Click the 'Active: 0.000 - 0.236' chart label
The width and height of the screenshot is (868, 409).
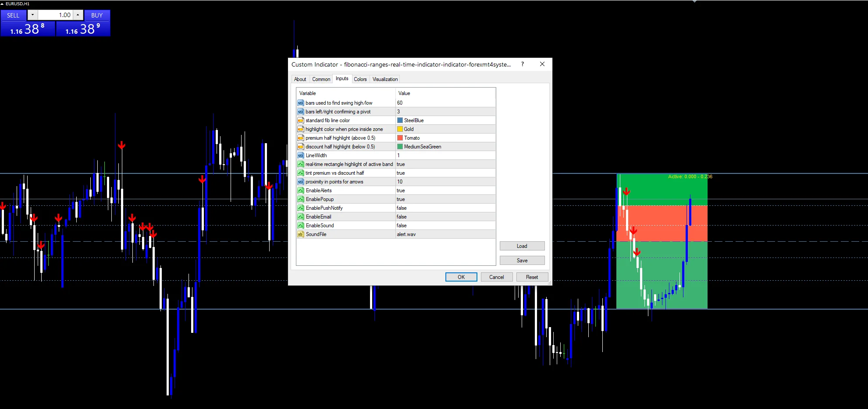pos(690,176)
